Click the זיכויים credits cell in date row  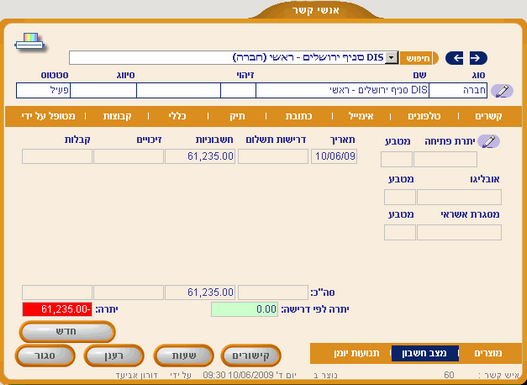pyautogui.click(x=128, y=157)
